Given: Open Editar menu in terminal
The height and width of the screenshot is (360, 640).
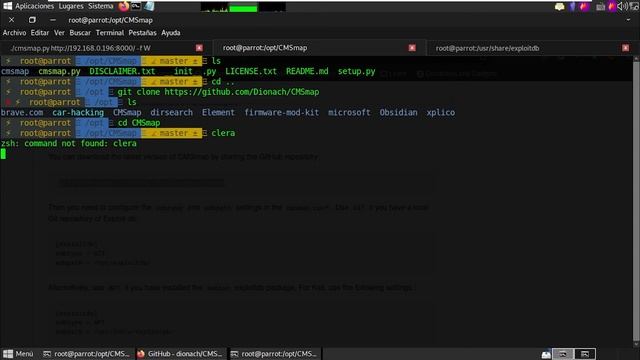Looking at the screenshot, I should pyautogui.click(x=40, y=33).
